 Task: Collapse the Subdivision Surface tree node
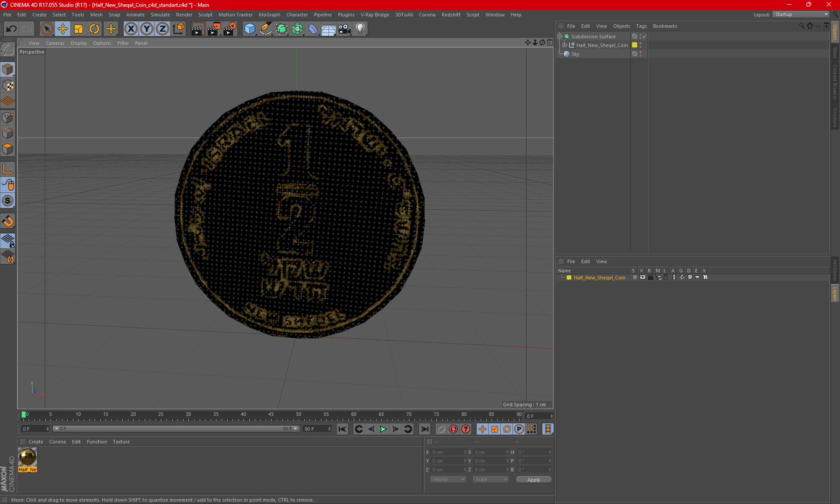pyautogui.click(x=560, y=36)
